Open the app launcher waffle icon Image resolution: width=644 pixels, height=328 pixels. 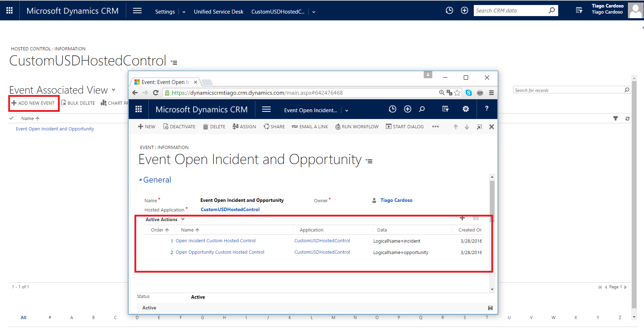[x=10, y=11]
